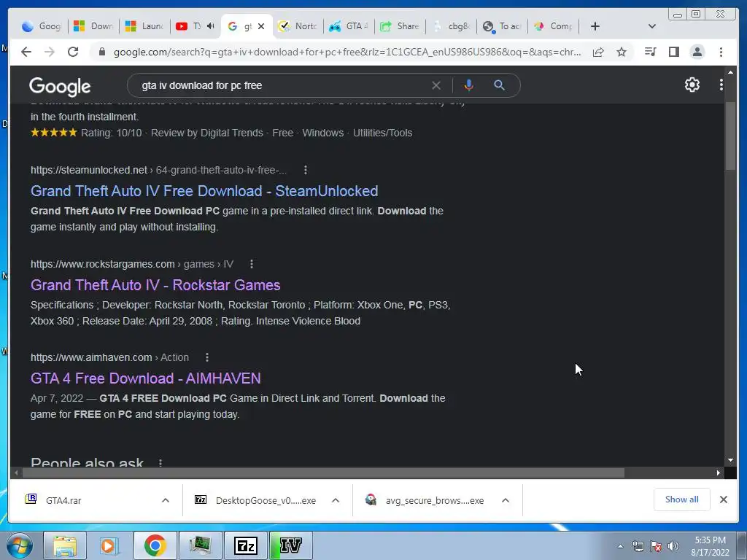Open options for aimhaven.com result

point(206,357)
